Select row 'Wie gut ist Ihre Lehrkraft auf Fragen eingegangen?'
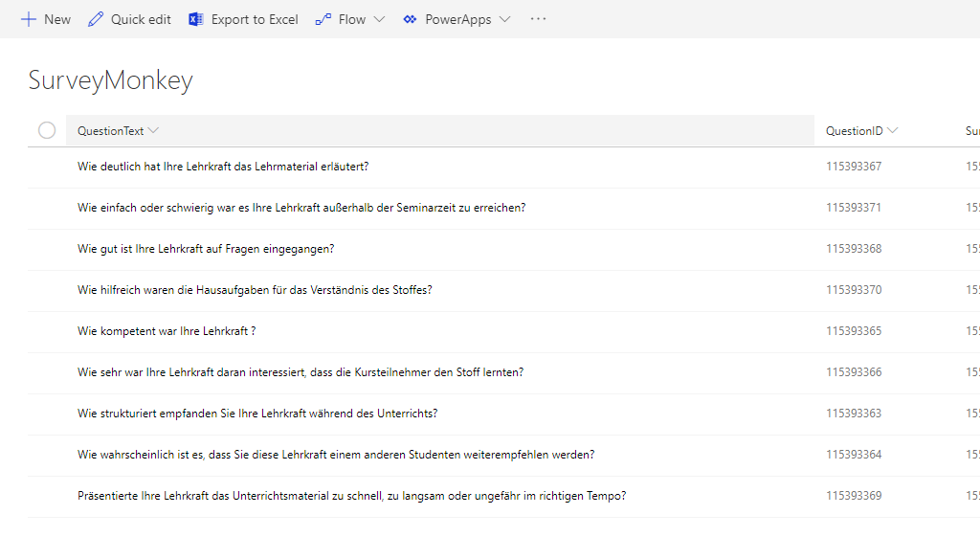This screenshot has height=537, width=980. click(47, 249)
